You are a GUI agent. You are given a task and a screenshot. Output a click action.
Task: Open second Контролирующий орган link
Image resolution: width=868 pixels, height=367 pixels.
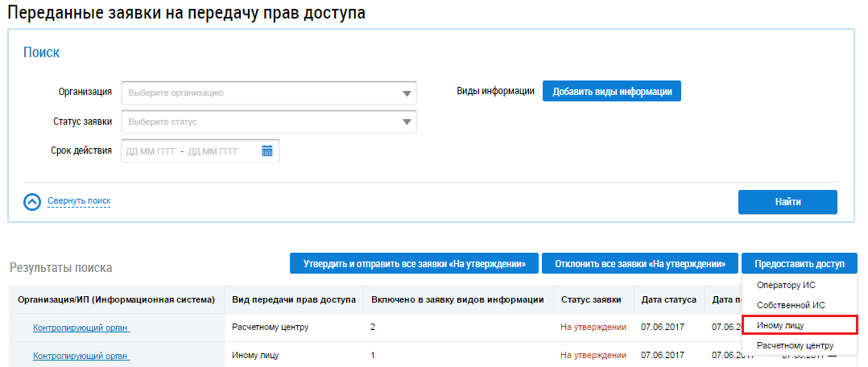point(81,356)
